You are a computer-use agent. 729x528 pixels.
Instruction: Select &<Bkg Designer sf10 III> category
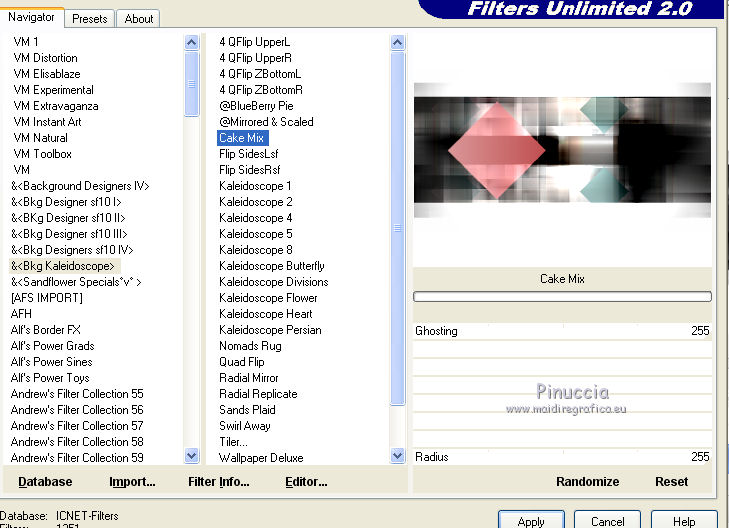(69, 234)
